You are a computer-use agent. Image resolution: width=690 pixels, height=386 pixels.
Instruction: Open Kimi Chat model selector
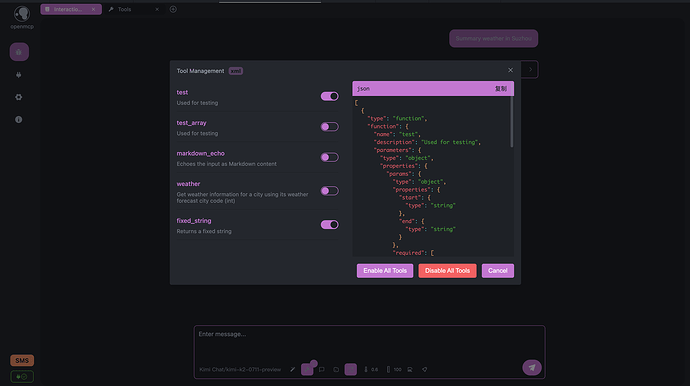click(x=240, y=369)
